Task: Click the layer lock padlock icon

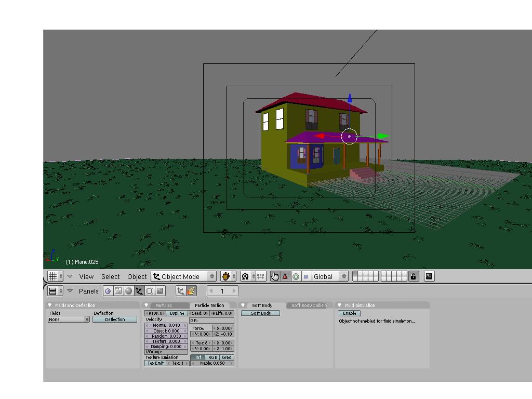Action: tap(413, 276)
